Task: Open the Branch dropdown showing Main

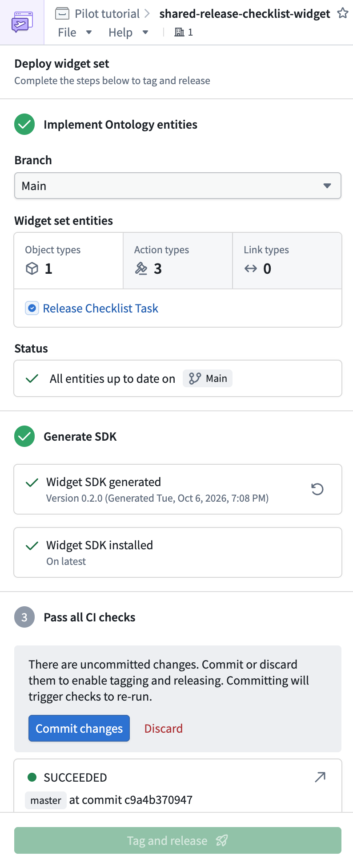Action: tap(178, 186)
